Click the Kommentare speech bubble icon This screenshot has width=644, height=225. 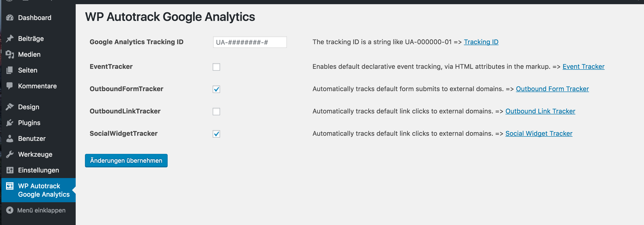coord(10,86)
